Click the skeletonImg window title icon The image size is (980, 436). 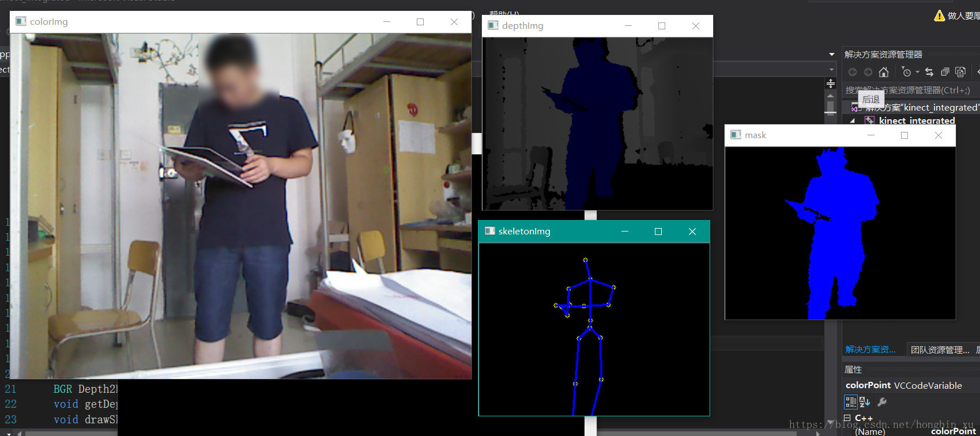pos(490,231)
